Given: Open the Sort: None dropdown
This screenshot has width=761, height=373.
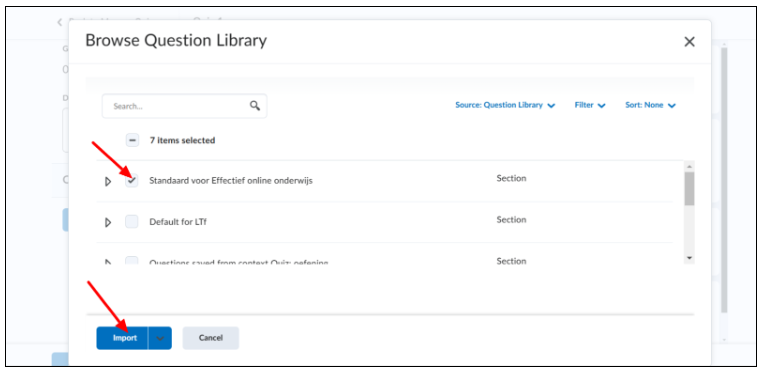Looking at the screenshot, I should pyautogui.click(x=650, y=105).
